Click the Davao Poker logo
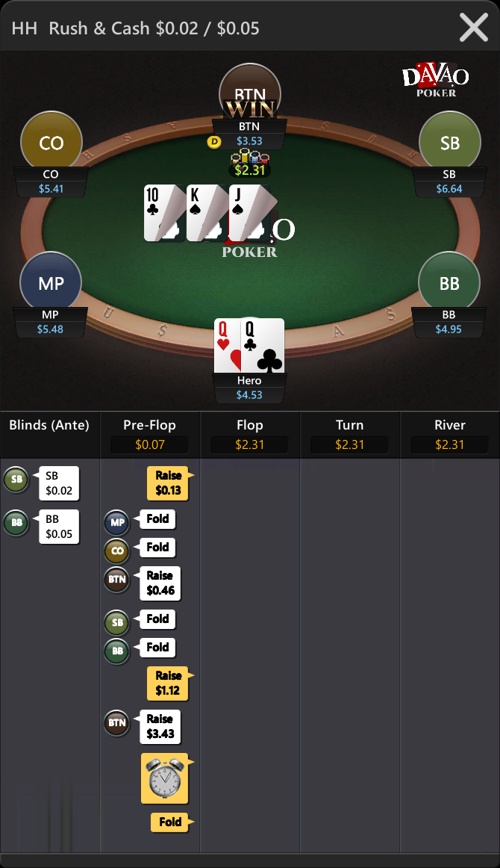 (436, 80)
